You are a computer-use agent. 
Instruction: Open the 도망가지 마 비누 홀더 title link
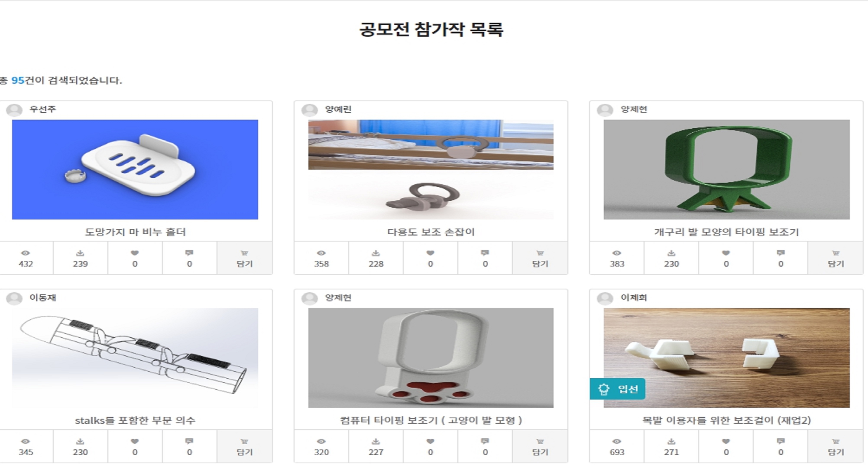[x=135, y=232]
